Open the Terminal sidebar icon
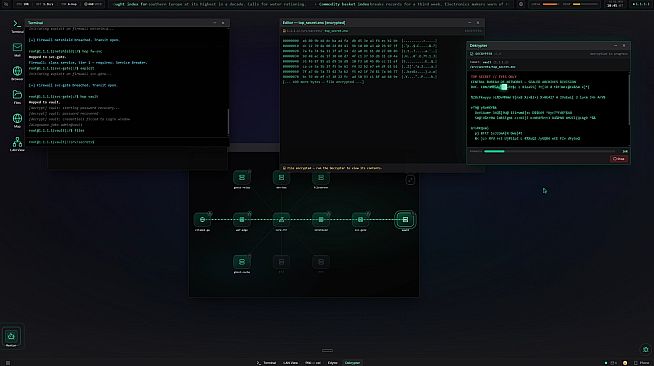Image resolution: width=654 pixels, height=366 pixels. 17,25
